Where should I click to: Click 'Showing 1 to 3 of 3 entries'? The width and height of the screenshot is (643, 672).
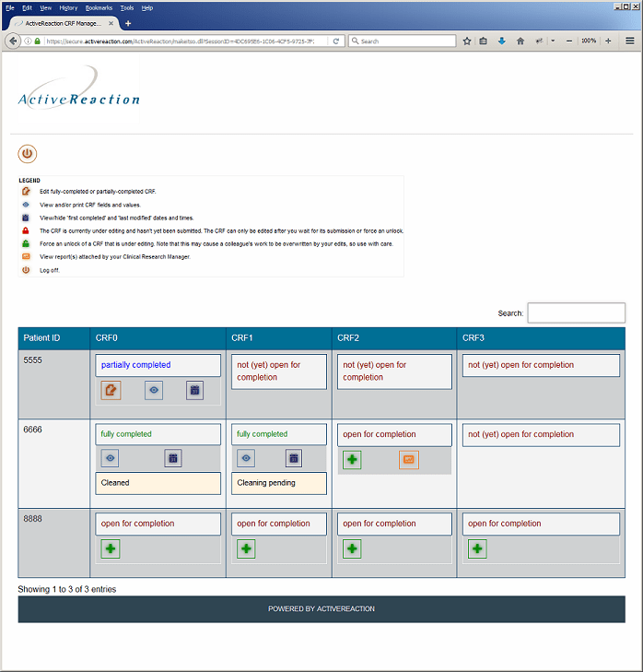click(67, 589)
